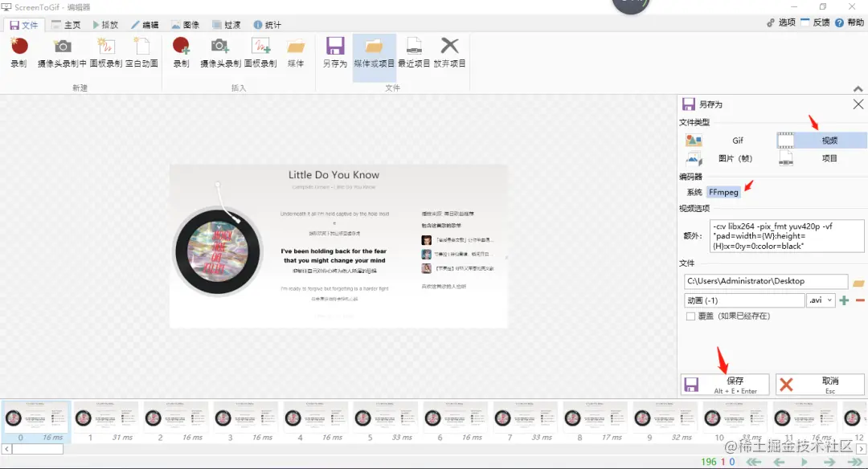Browse for output folder icon
Screen dimensions: 868x469
pos(858,283)
